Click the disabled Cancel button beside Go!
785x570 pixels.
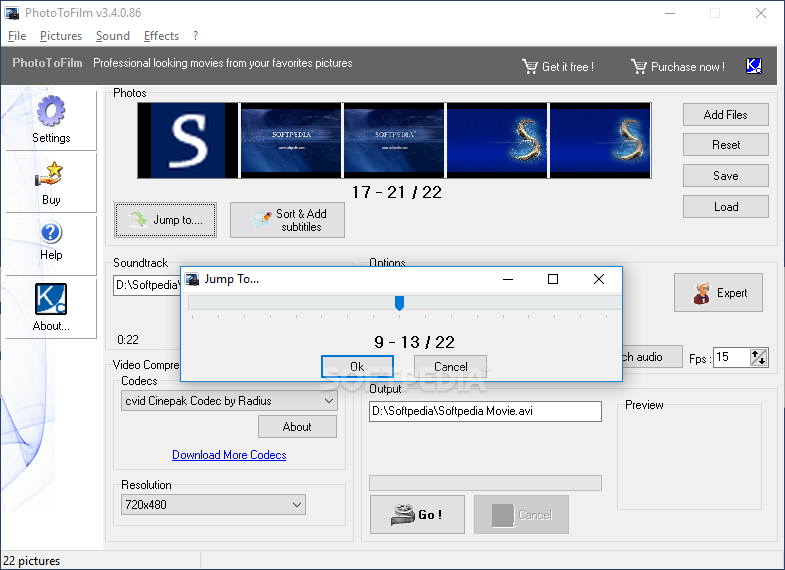522,514
